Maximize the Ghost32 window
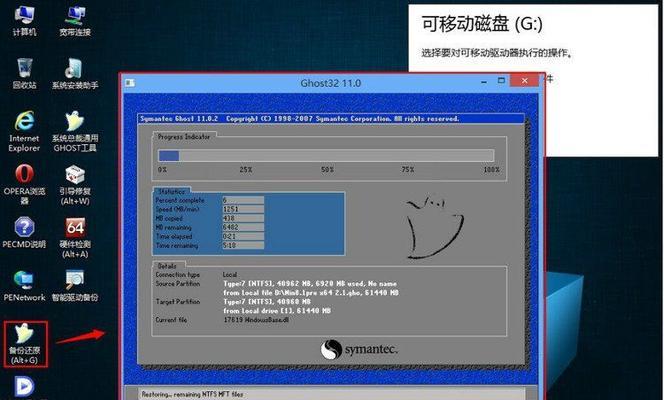 click(x=501, y=80)
